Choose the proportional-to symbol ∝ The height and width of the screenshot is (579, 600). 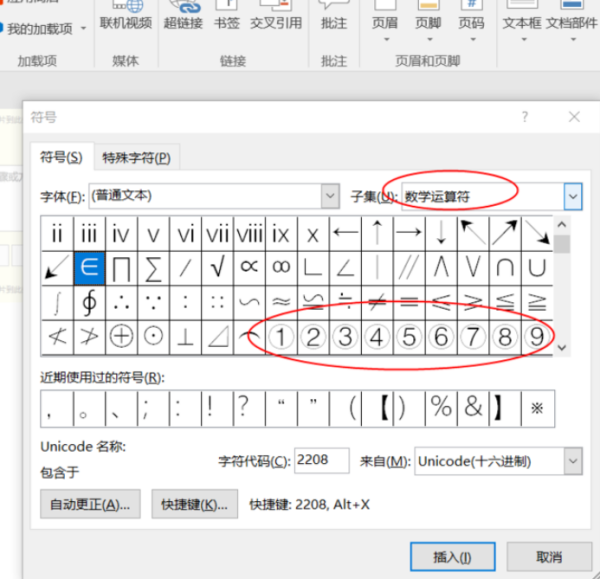(x=249, y=268)
